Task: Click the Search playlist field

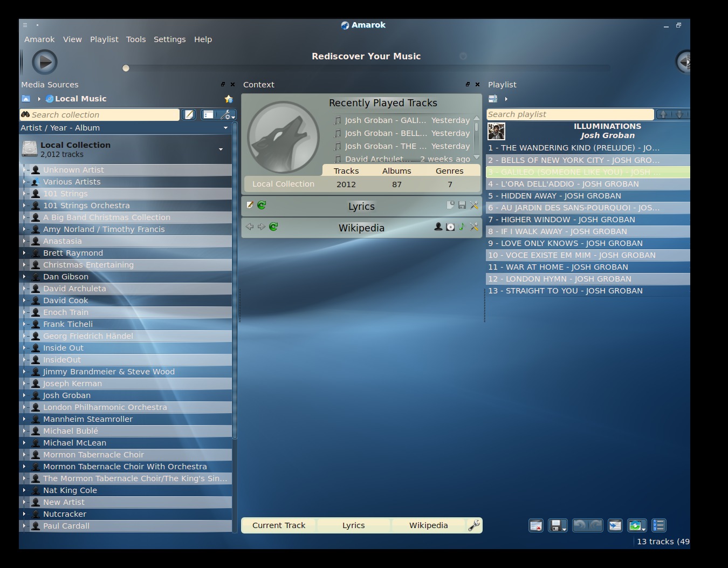Action: 570,114
